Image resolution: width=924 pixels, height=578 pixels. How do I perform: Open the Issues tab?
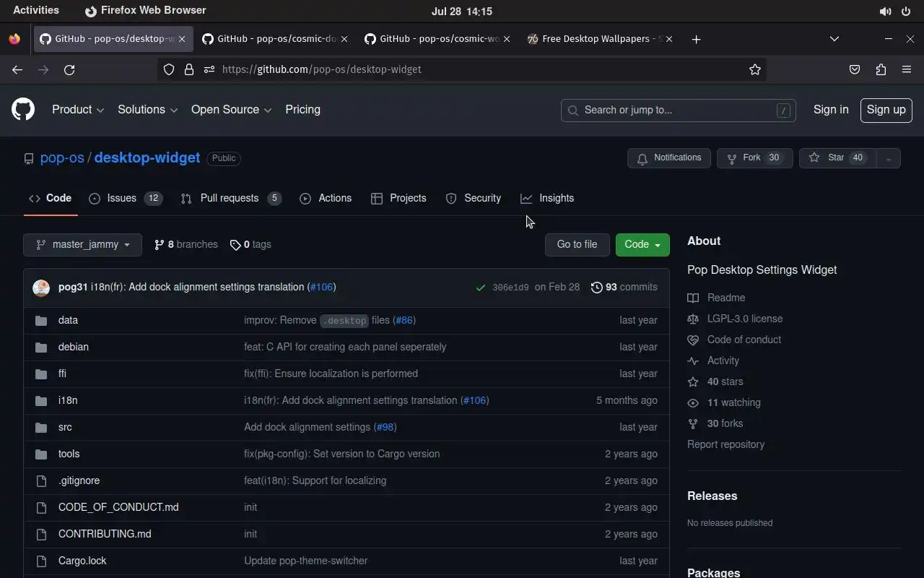[x=126, y=198]
